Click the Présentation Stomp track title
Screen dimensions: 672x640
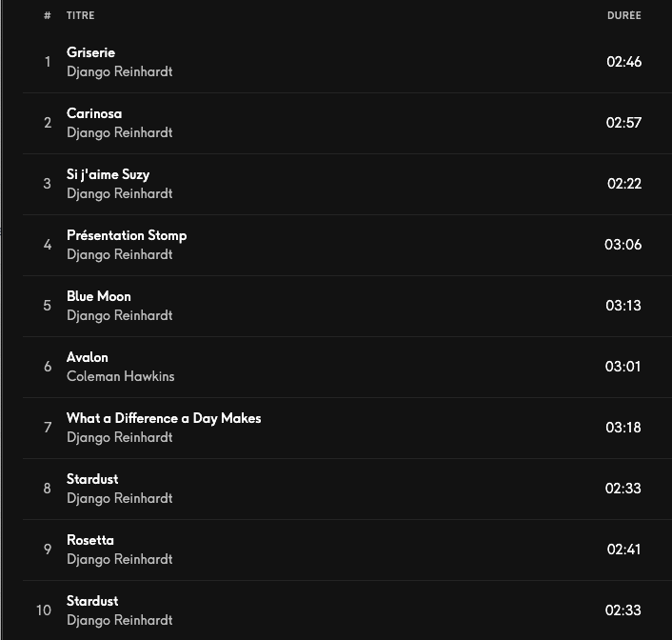pyautogui.click(x=127, y=235)
